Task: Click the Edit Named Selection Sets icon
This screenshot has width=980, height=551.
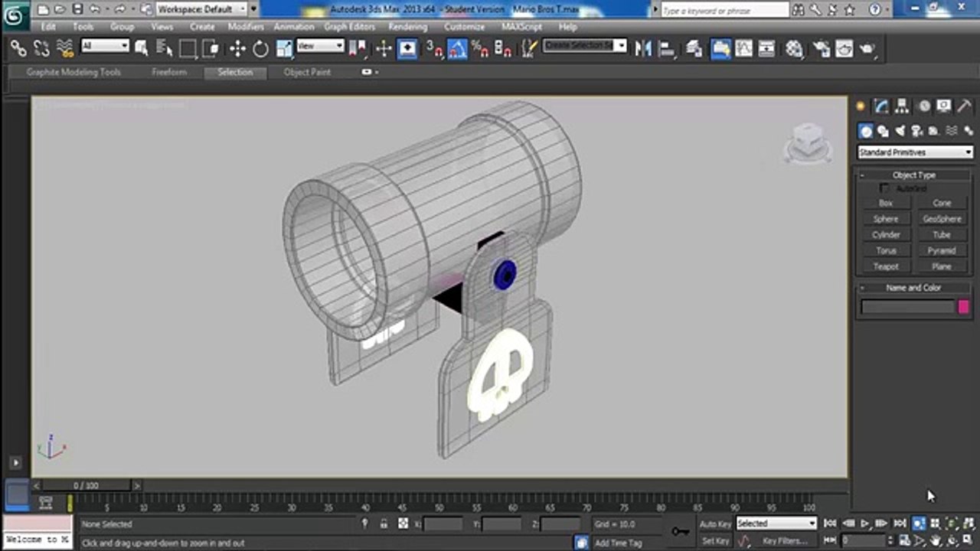Action: [529, 49]
